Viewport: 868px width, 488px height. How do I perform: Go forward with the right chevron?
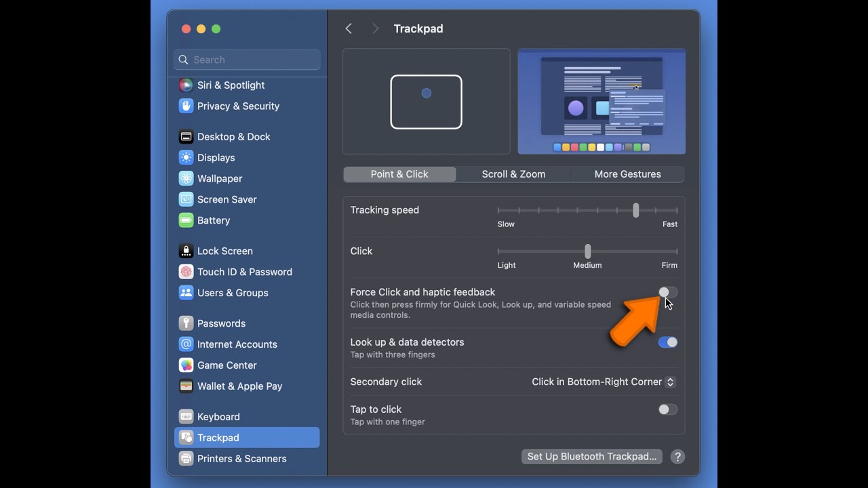[x=375, y=28]
